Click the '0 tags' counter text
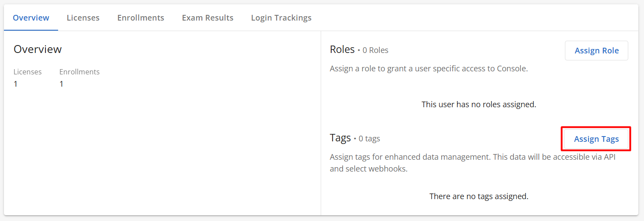Screen dimensions: 644x221 pyautogui.click(x=369, y=139)
